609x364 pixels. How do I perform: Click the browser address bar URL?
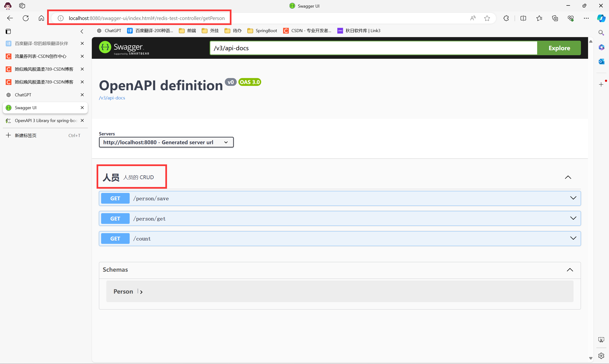click(x=147, y=18)
